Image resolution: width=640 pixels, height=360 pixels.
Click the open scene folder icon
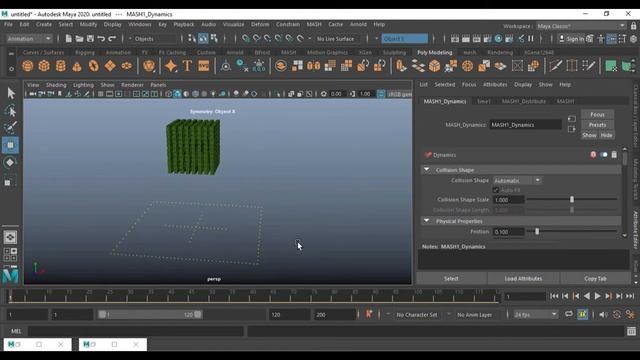tap(79, 39)
